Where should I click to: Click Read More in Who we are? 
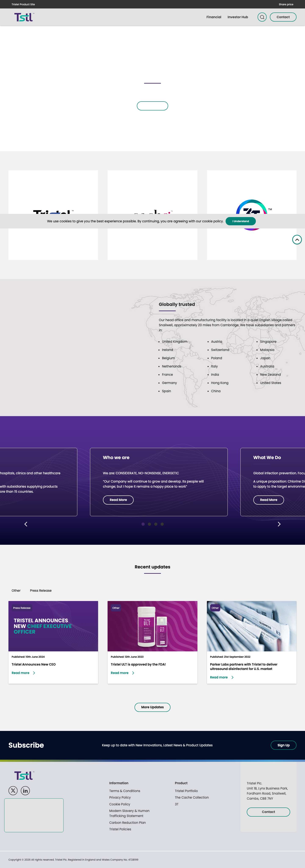pyautogui.click(x=118, y=500)
